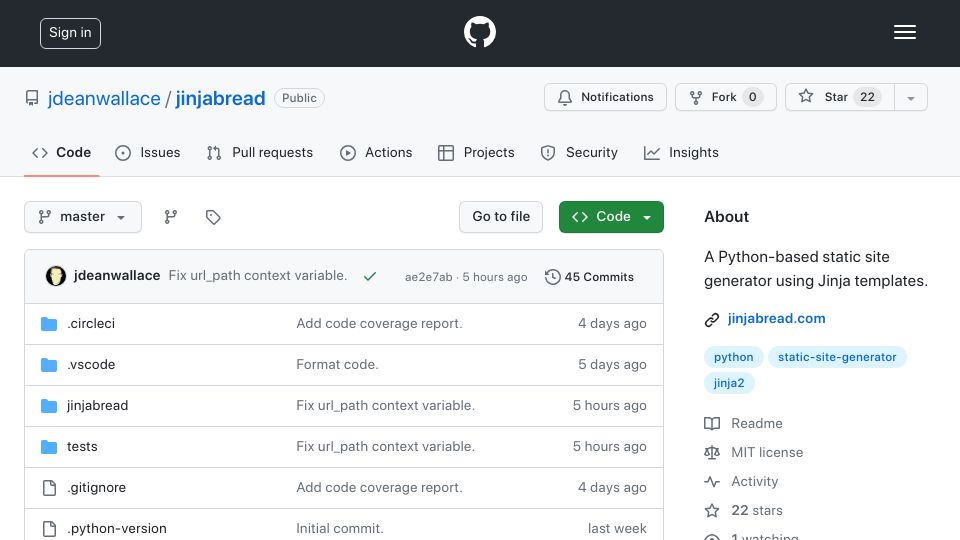Select the jinja2 topic tag

pyautogui.click(x=729, y=383)
